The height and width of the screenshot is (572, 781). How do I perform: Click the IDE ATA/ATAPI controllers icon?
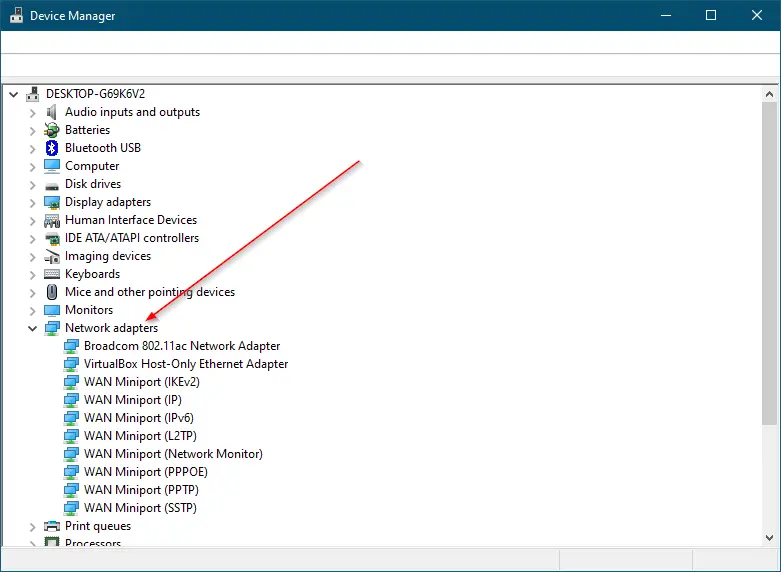tap(52, 239)
